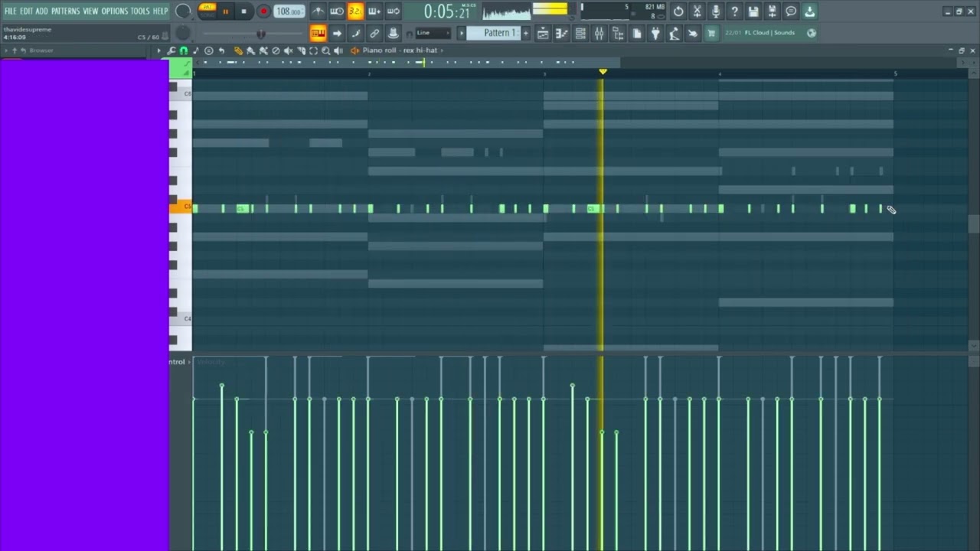Open piano roll wrench tools menu
Screen dimensions: 980x551
click(x=171, y=51)
